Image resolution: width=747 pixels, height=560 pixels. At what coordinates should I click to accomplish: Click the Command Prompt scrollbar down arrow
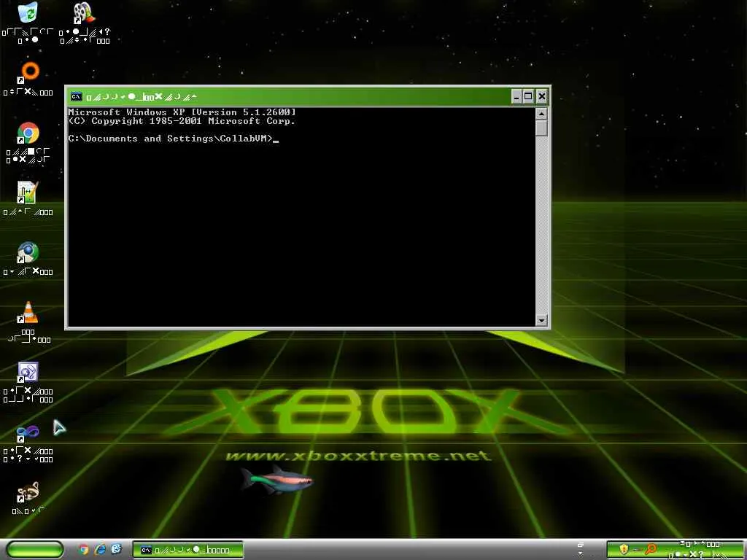click(541, 320)
